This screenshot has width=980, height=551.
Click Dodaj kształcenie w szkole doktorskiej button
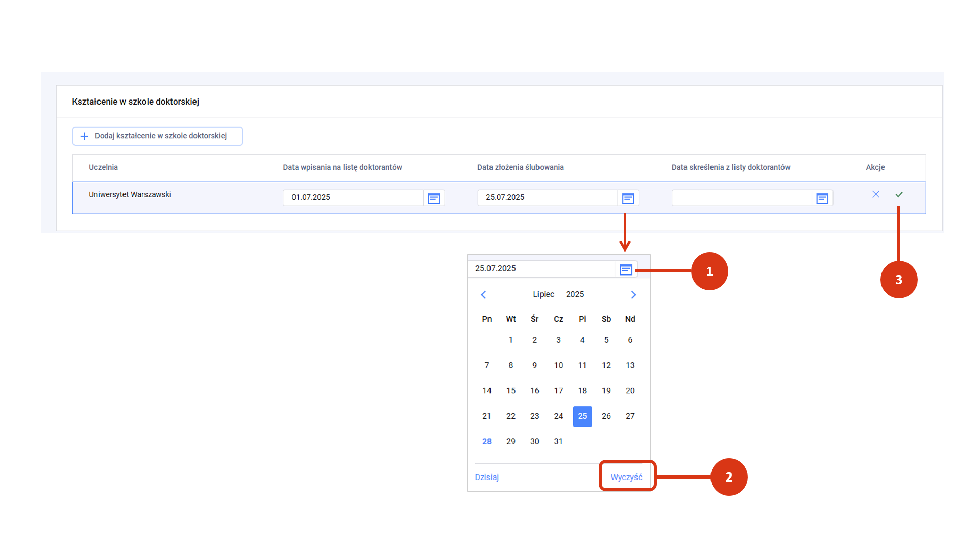tap(158, 136)
